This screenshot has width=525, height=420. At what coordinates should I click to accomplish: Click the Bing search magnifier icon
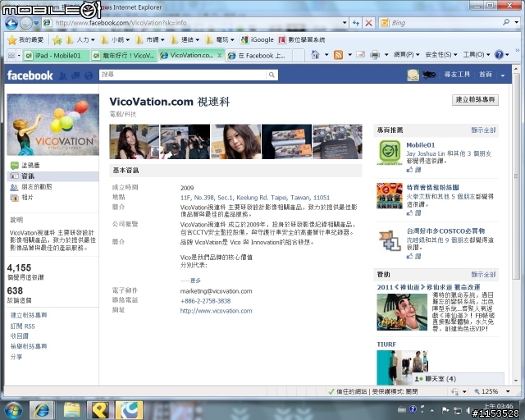click(x=506, y=22)
